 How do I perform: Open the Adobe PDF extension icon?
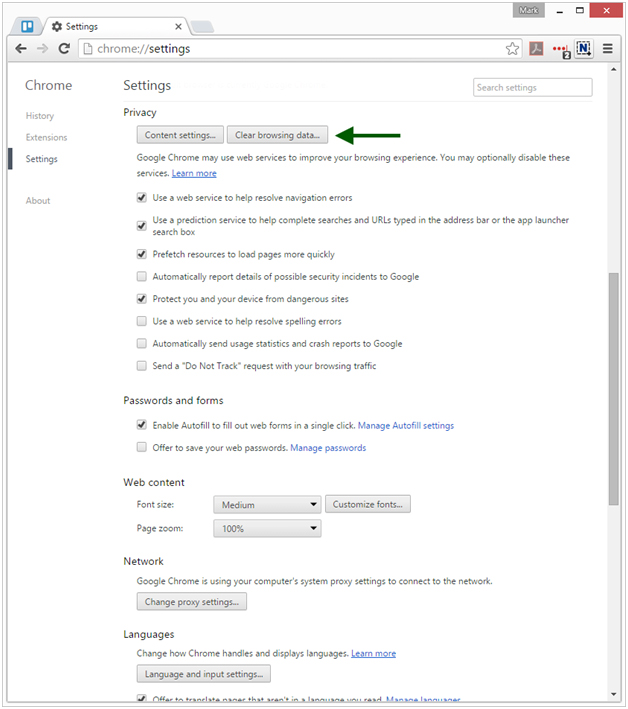coord(537,49)
